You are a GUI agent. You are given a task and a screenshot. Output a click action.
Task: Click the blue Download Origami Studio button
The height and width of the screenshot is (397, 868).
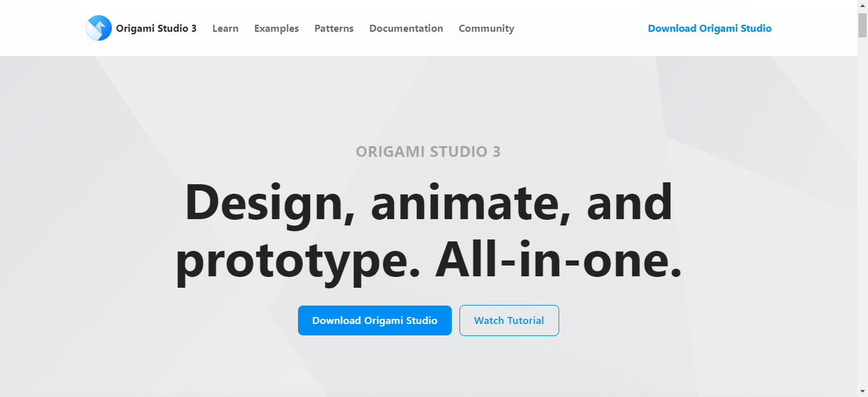[x=375, y=321]
